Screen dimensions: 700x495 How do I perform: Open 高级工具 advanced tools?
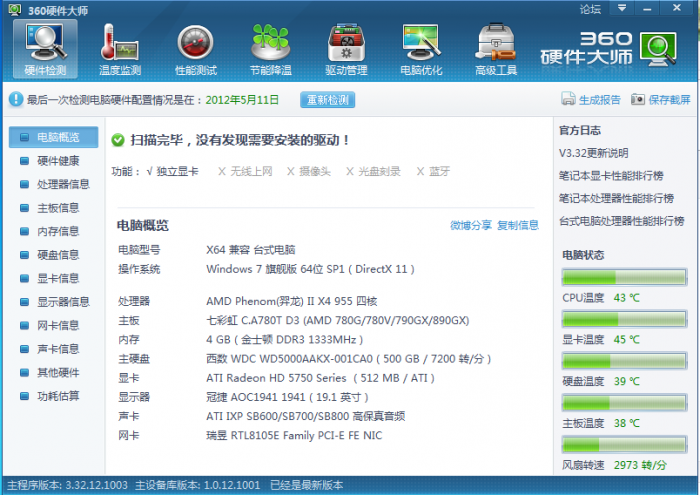496,49
